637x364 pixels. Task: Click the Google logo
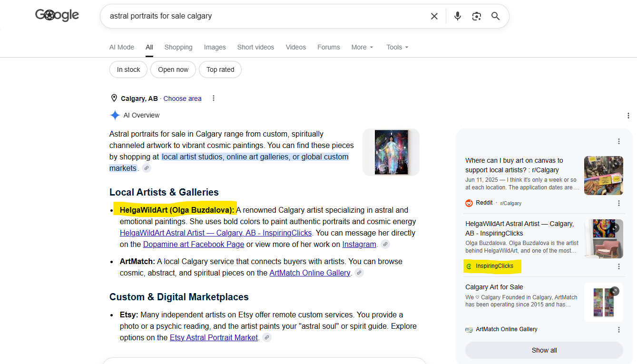point(57,15)
